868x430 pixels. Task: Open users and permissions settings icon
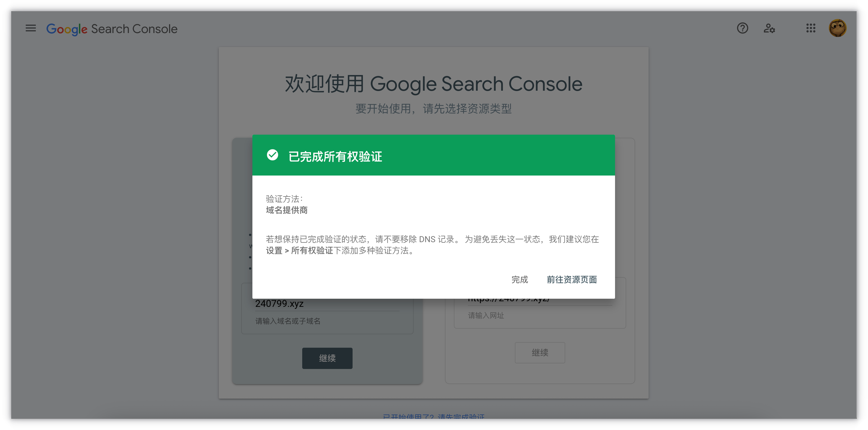(769, 28)
